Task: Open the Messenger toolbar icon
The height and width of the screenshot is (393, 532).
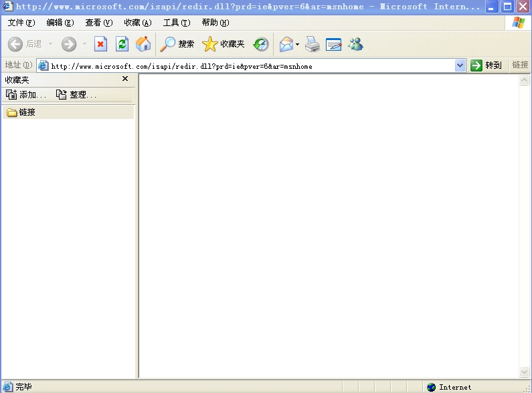Action: coord(355,44)
